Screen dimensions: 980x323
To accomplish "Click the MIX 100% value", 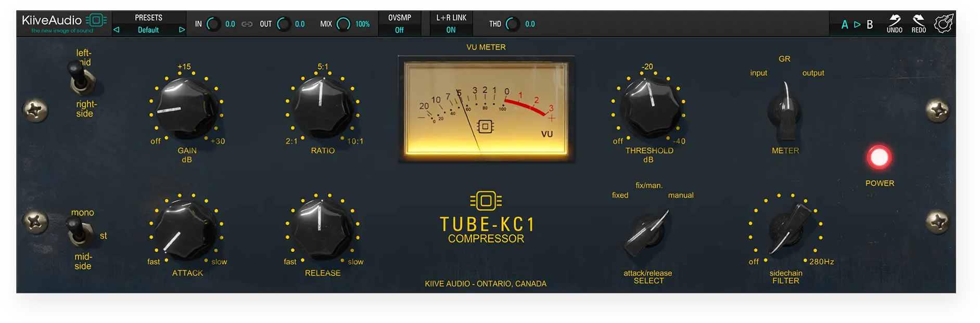I will 363,24.
